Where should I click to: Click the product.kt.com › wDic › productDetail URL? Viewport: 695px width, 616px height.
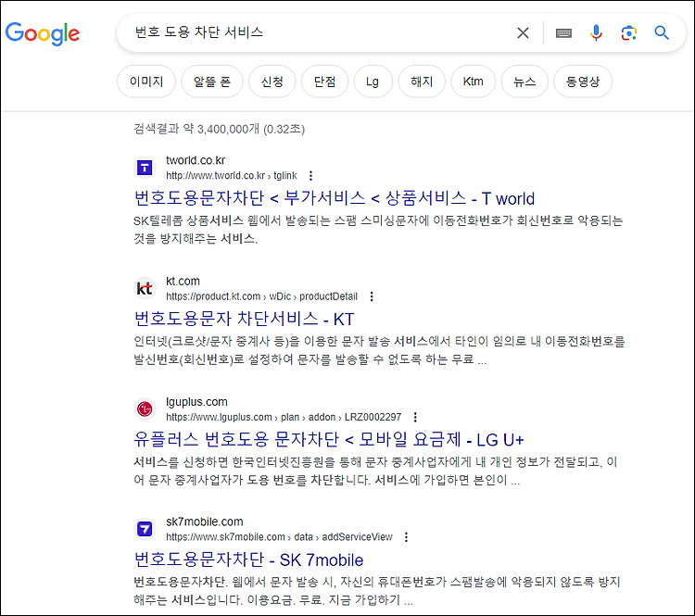pos(261,296)
